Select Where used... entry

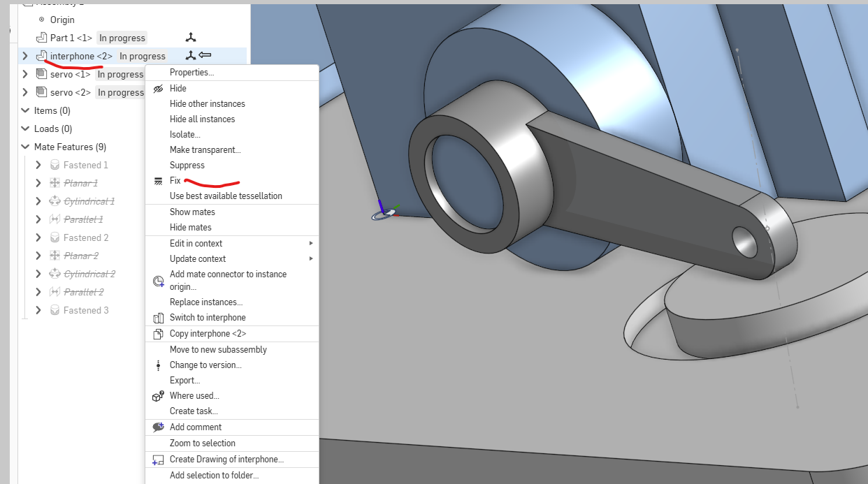[194, 396]
